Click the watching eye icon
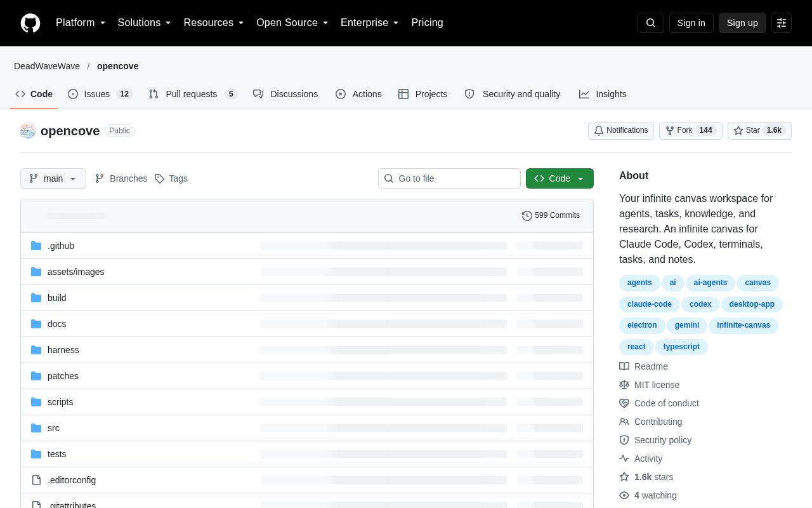 click(624, 495)
